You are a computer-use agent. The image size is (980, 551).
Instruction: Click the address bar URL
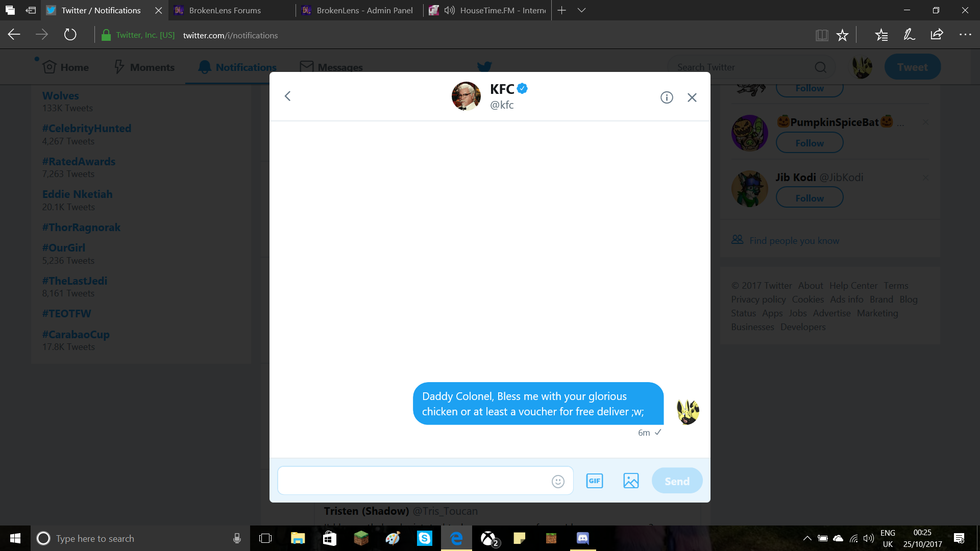[230, 35]
